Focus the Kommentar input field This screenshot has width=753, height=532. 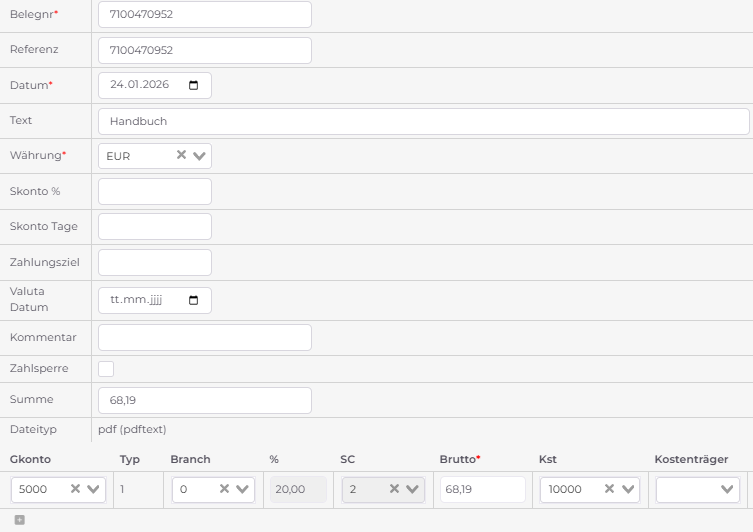pos(204,337)
